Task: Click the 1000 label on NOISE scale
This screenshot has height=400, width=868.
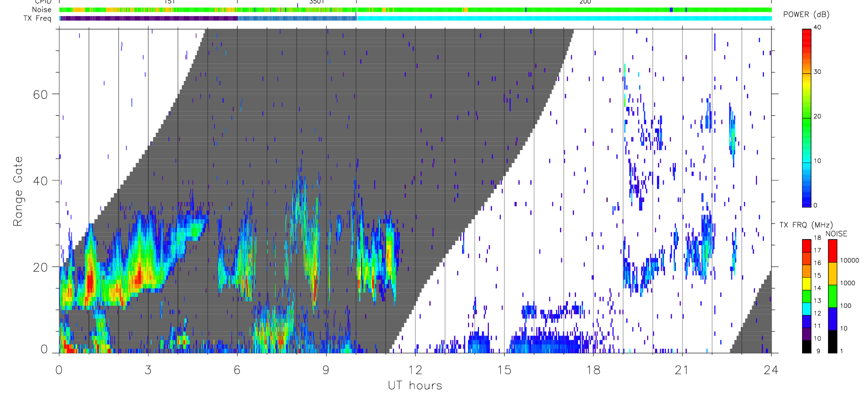Action: pyautogui.click(x=848, y=283)
